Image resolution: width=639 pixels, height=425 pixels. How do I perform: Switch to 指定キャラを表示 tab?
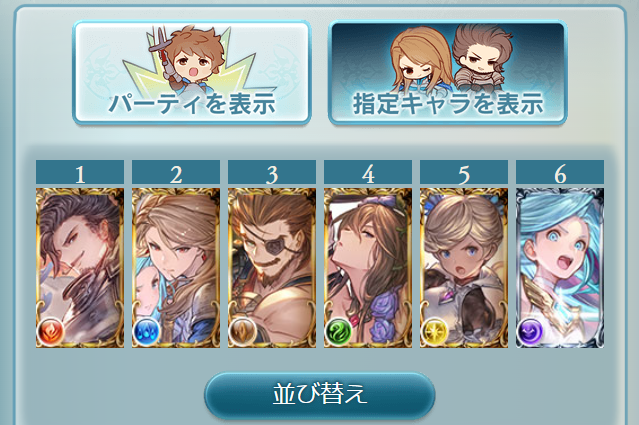coord(447,72)
